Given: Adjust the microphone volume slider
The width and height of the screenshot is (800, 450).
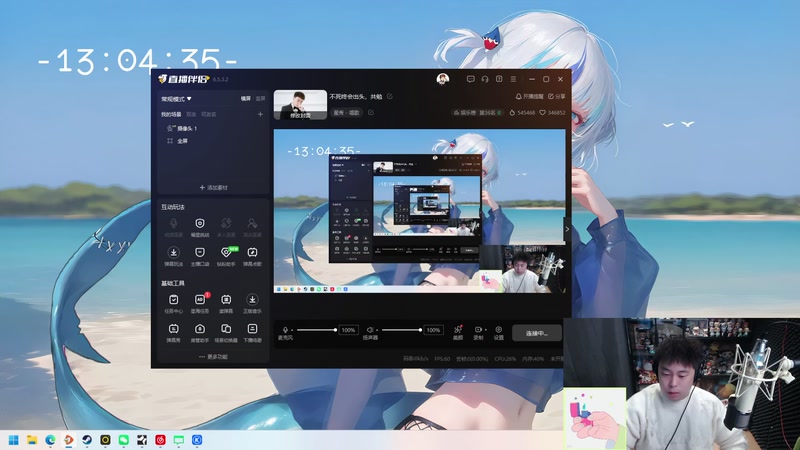Looking at the screenshot, I should 316,330.
